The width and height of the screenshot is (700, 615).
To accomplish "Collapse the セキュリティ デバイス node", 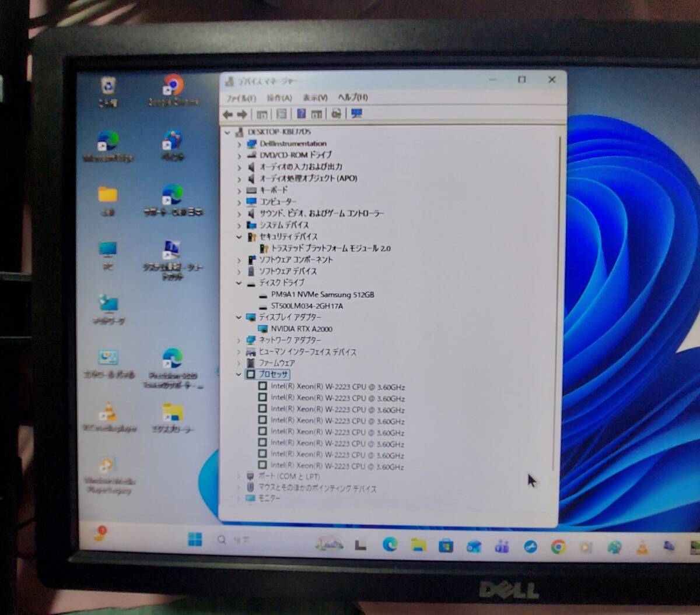I will pyautogui.click(x=239, y=237).
